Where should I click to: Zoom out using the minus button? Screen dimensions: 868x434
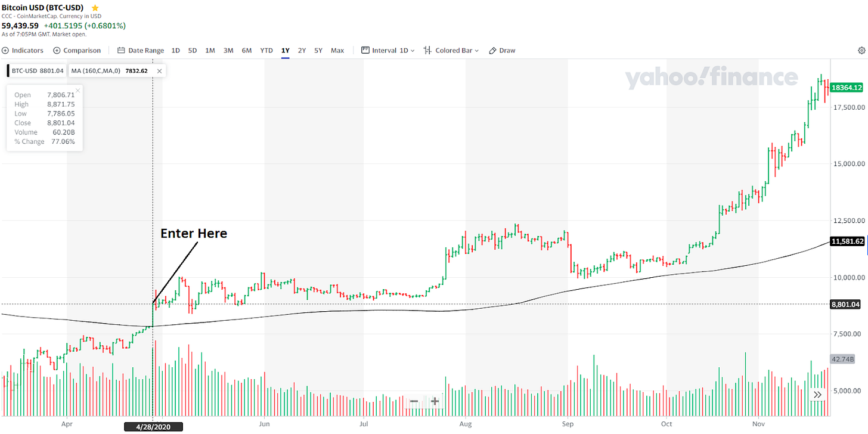coord(414,401)
